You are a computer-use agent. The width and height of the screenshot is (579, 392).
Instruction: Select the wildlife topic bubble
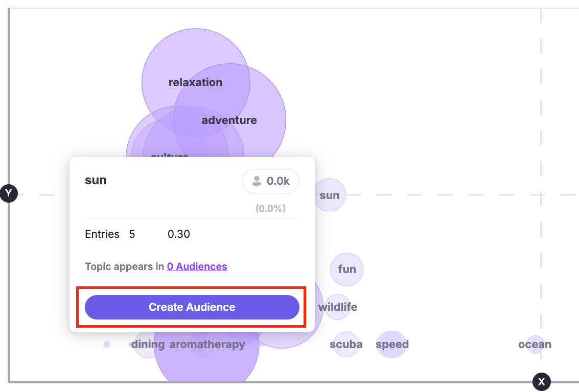pos(338,307)
